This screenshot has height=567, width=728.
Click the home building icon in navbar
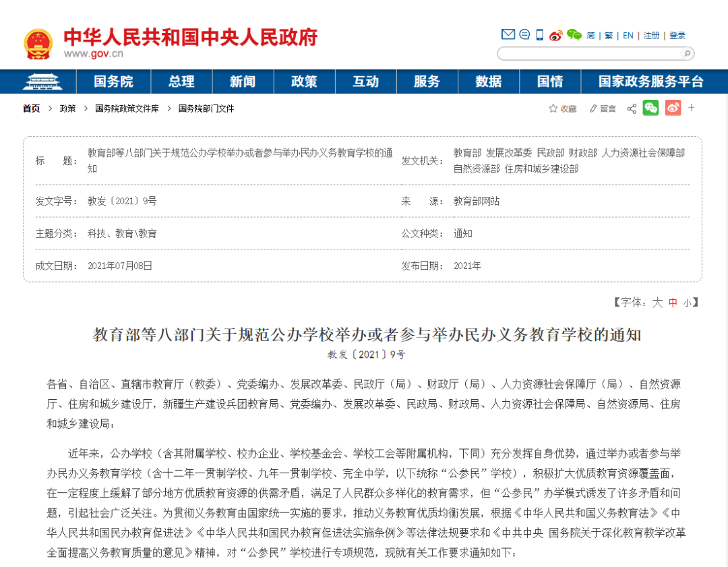click(x=42, y=82)
